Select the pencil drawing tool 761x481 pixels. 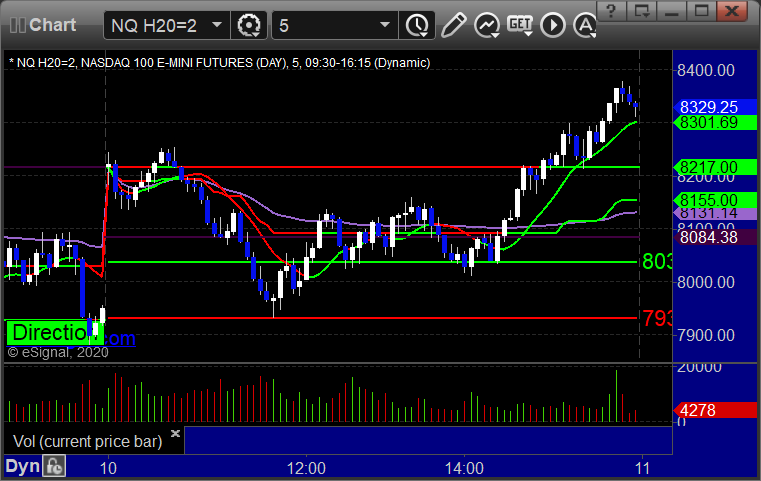(x=453, y=25)
